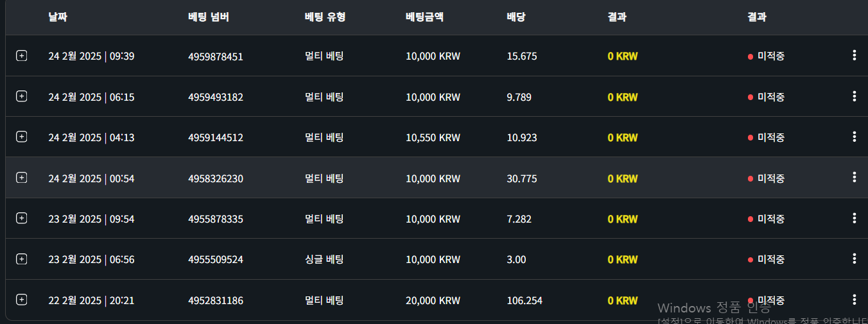This screenshot has width=868, height=324.
Task: Sort by 베팅금액 column header
Action: pyautogui.click(x=424, y=17)
